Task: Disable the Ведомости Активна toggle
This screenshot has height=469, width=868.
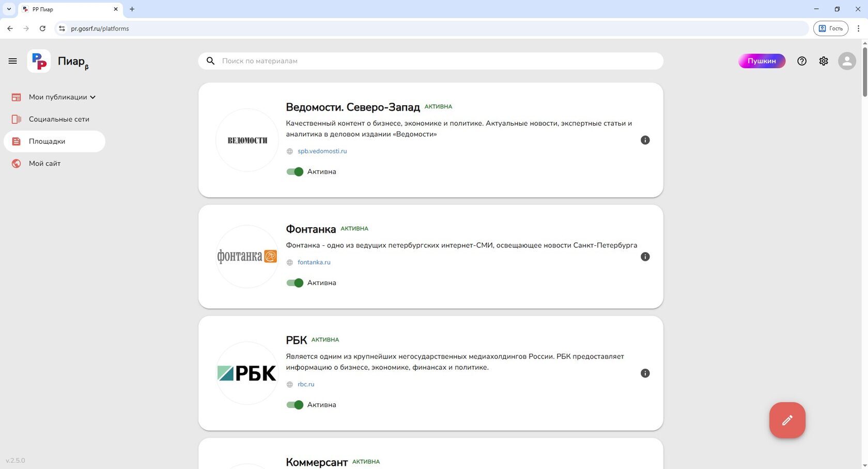Action: click(x=295, y=171)
